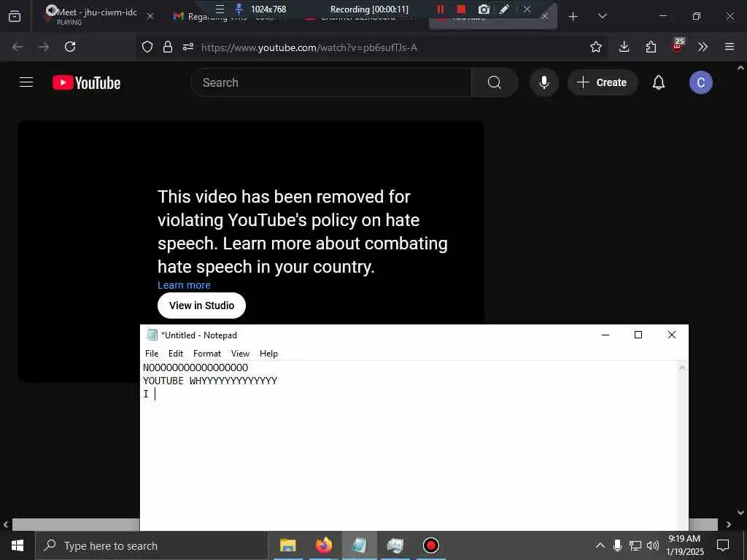
Task: Open a new Firefox tab
Action: tap(573, 17)
